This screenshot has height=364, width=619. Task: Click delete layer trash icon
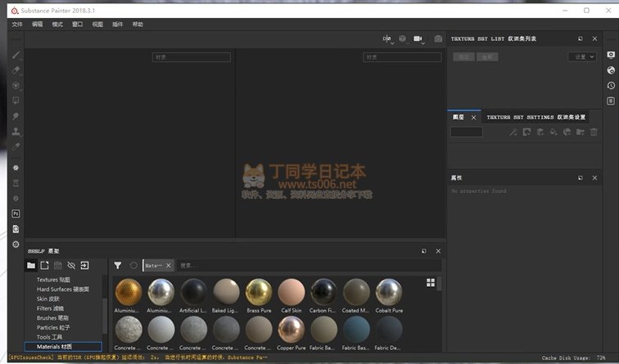[594, 132]
